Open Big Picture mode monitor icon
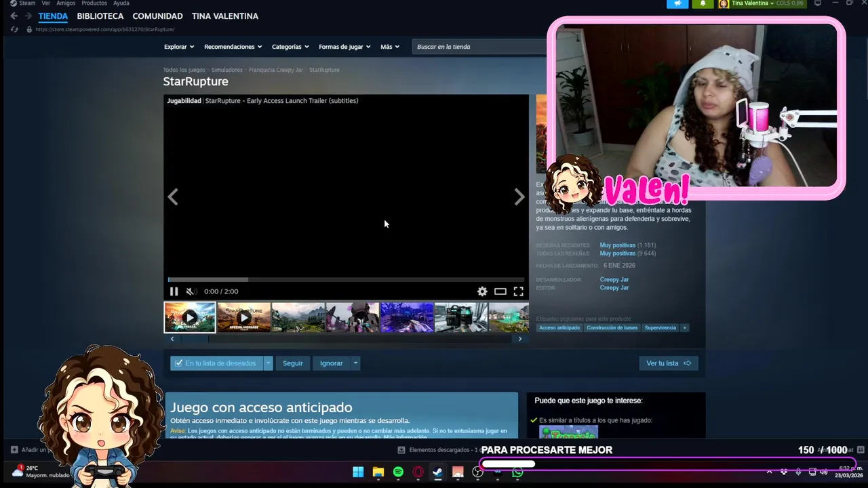This screenshot has height=488, width=868. click(x=818, y=3)
